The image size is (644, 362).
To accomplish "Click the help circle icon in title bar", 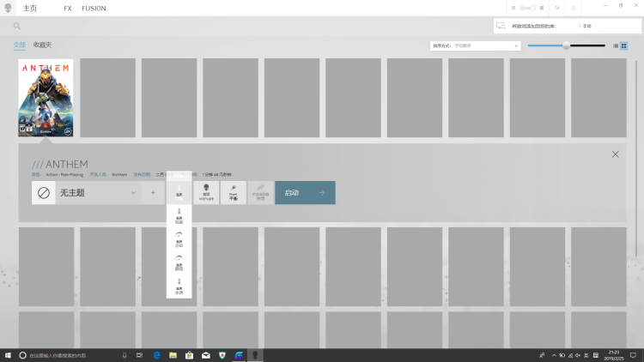I will (573, 8).
